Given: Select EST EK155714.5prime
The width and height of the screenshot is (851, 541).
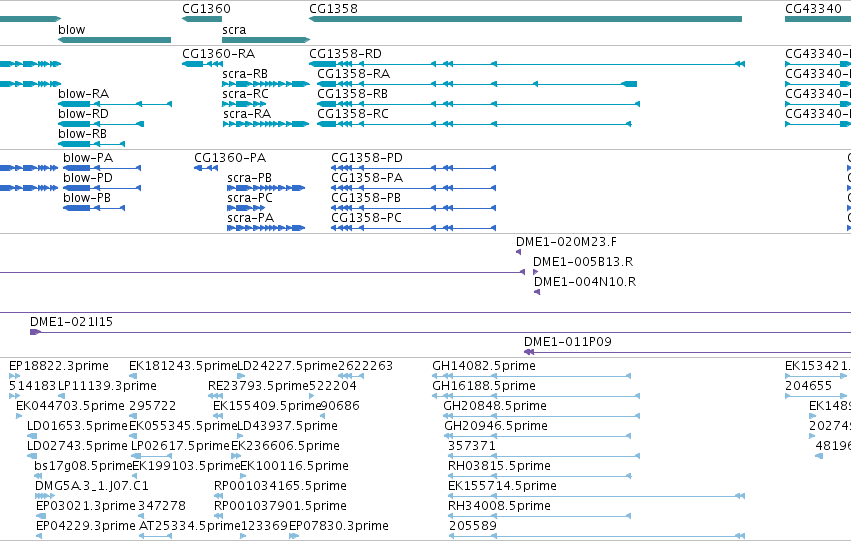Looking at the screenshot, I should click(503, 486).
